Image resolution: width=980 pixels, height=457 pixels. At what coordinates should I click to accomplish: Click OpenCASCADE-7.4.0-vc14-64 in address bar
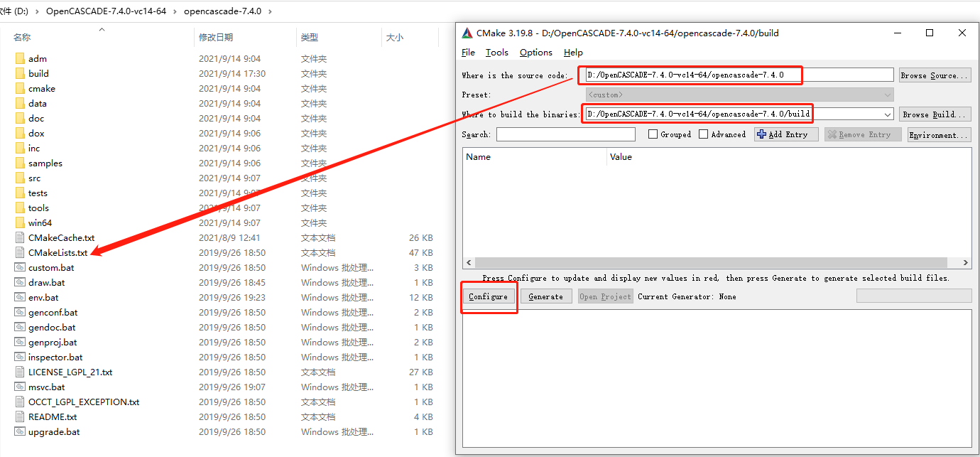[x=104, y=11]
